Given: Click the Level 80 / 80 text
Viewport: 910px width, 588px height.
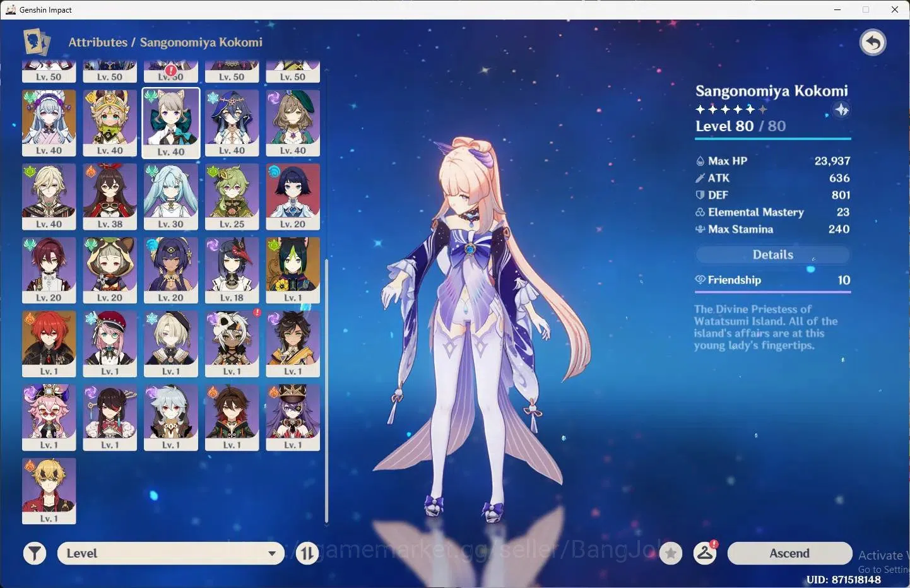Looking at the screenshot, I should [x=740, y=126].
